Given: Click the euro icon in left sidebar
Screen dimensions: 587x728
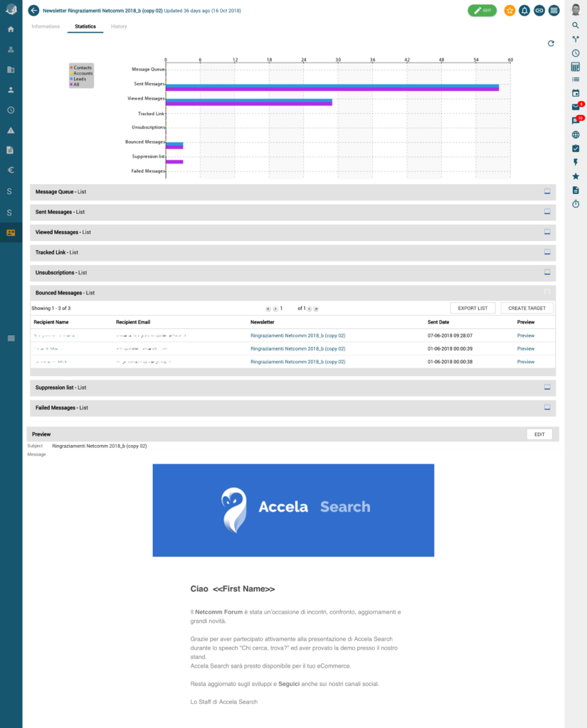Looking at the screenshot, I should point(11,171).
